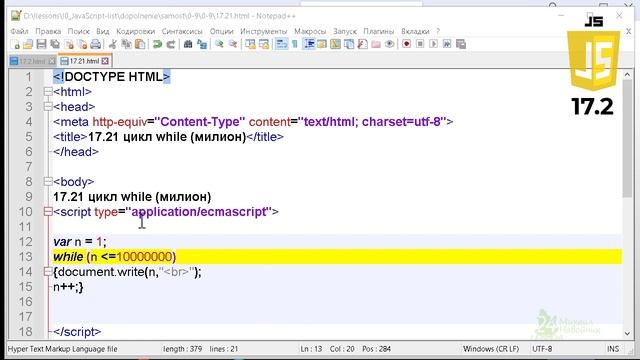Close the 17.2.html tab
Image resolution: width=640 pixels, height=360 pixels.
[51, 61]
